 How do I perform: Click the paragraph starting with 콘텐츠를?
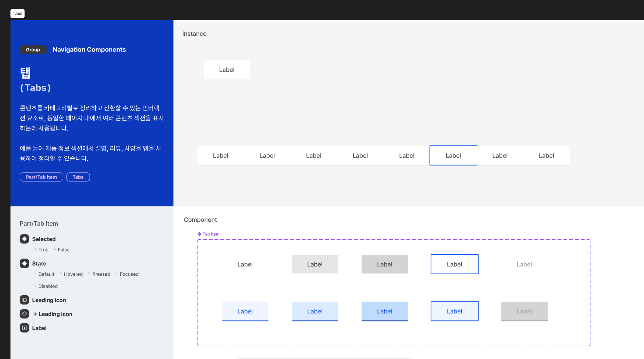pos(92,118)
